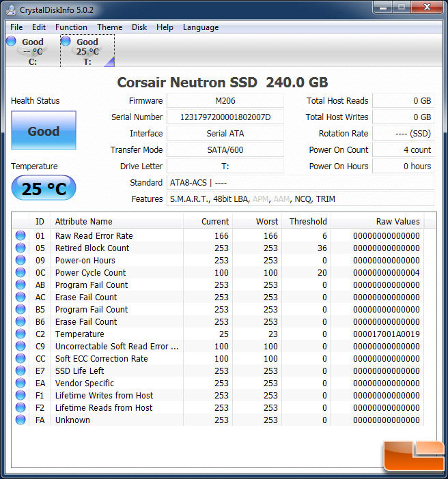Open the Function menu

pyautogui.click(x=71, y=27)
